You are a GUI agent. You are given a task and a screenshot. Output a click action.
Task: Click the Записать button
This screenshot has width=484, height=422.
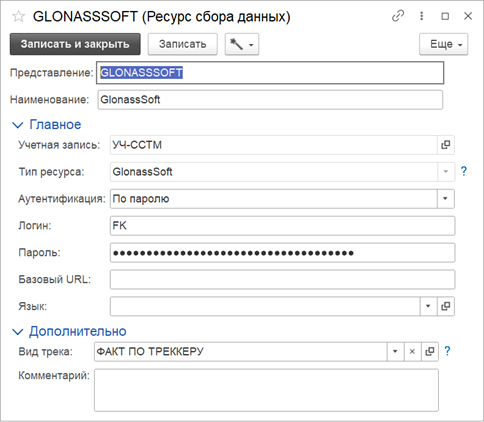(183, 44)
